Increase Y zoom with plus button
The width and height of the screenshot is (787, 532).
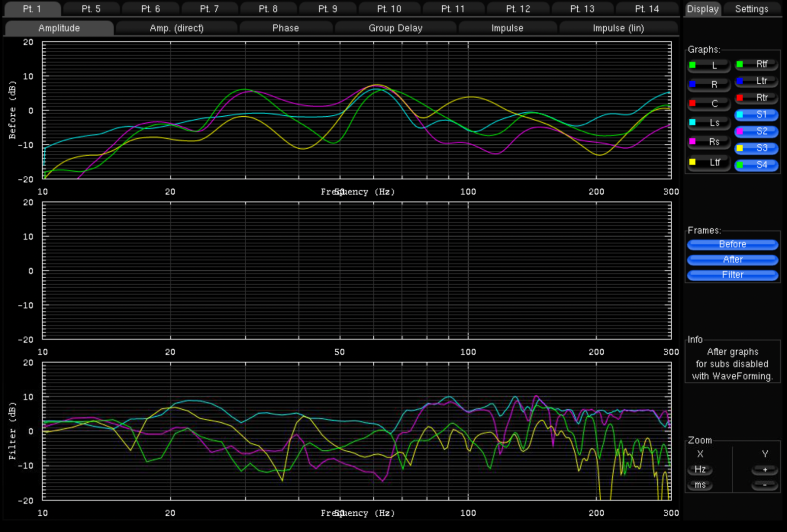(764, 470)
